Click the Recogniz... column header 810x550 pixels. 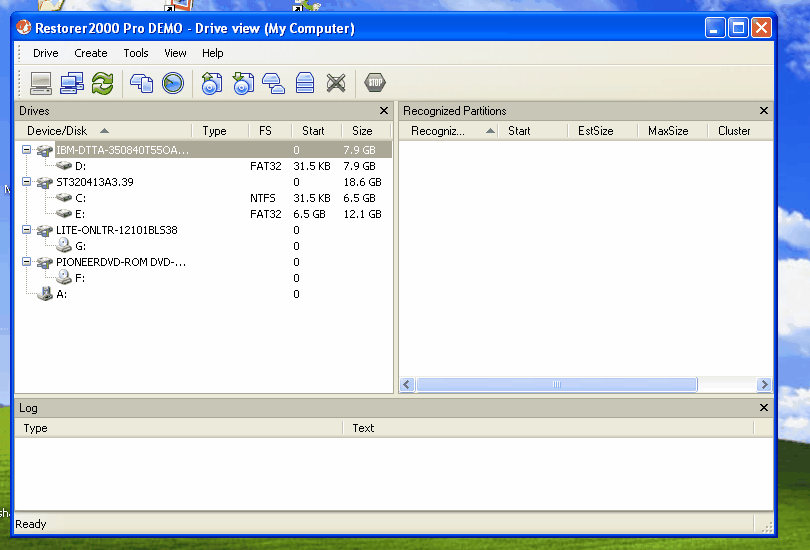[x=449, y=131]
